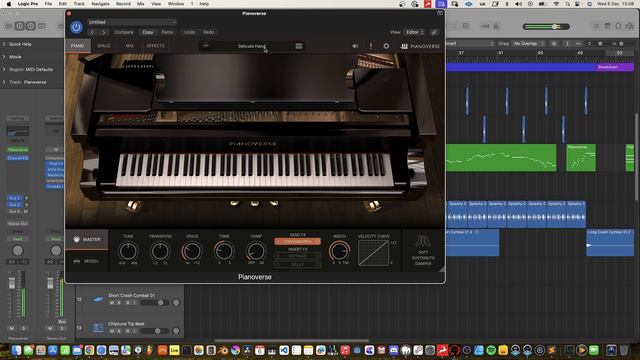Switch to the PIANO tab
The width and height of the screenshot is (640, 360).
point(78,46)
